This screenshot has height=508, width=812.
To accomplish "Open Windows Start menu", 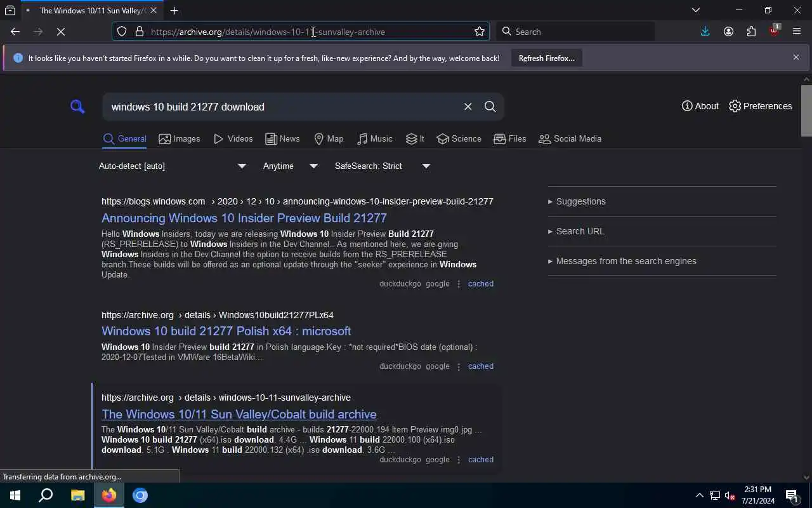I will pos(15,495).
